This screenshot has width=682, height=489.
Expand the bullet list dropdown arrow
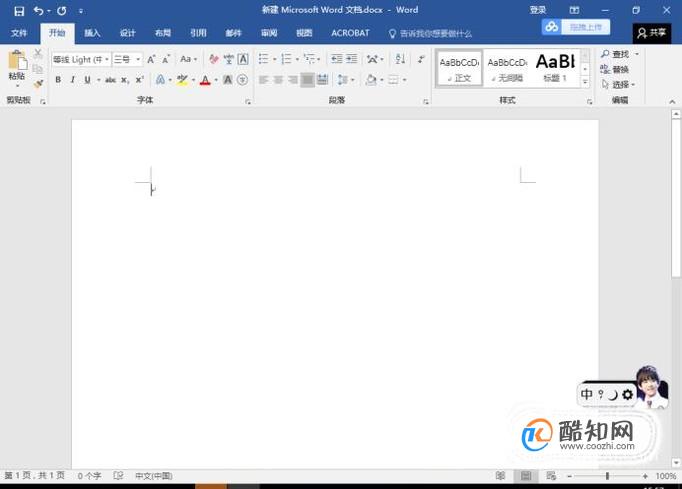[274, 59]
